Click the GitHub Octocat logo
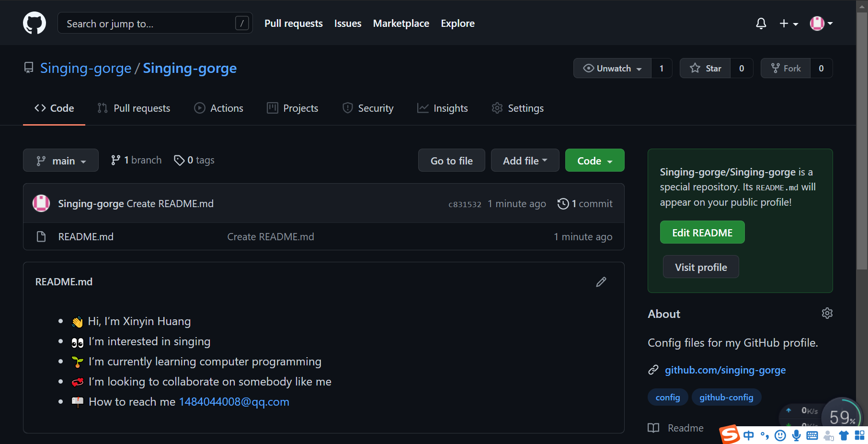Image resolution: width=868 pixels, height=444 pixels. pyautogui.click(x=34, y=23)
